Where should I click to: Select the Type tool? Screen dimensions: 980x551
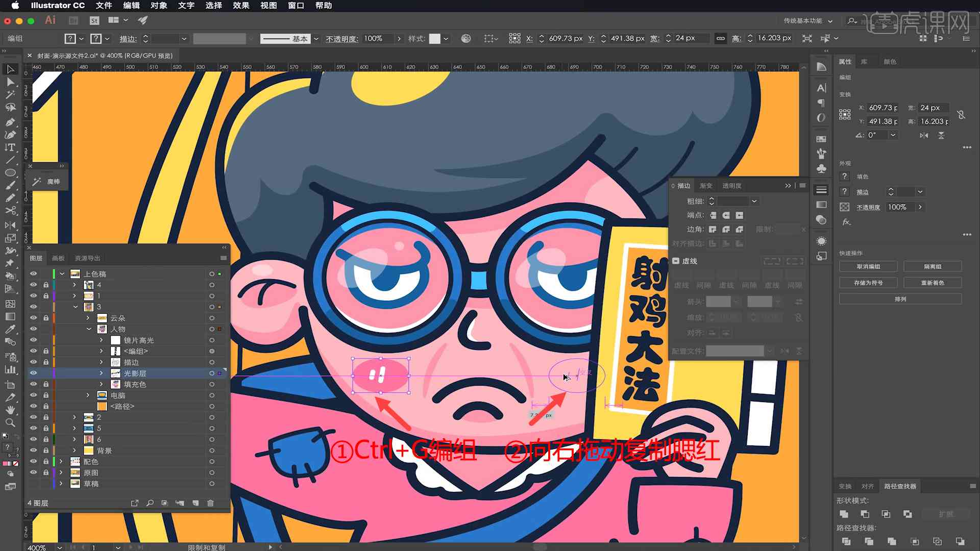pos(10,147)
